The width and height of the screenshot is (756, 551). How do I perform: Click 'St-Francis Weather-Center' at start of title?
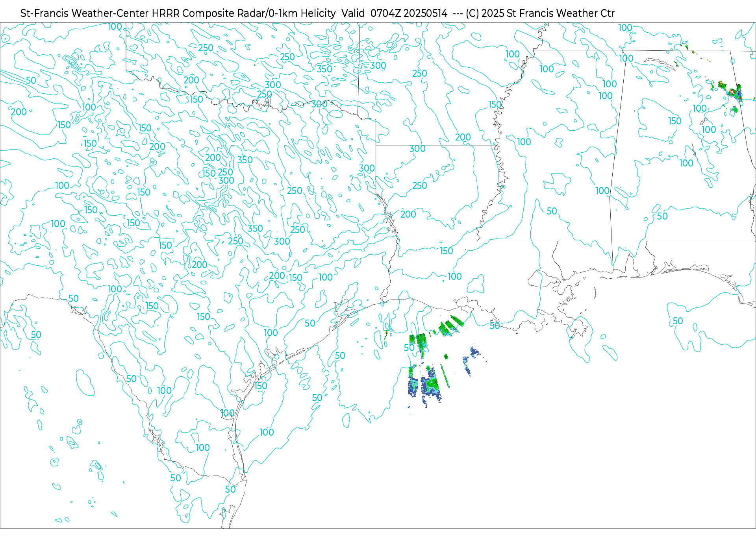point(84,13)
